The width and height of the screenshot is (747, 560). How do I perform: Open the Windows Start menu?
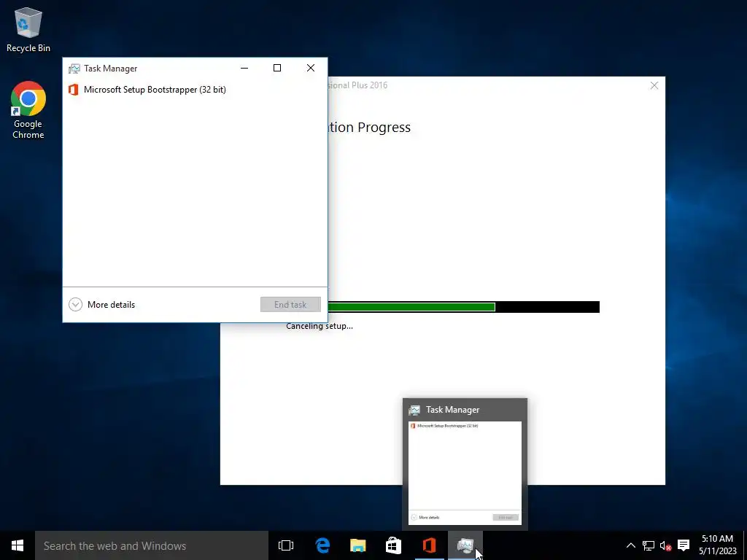coord(18,545)
